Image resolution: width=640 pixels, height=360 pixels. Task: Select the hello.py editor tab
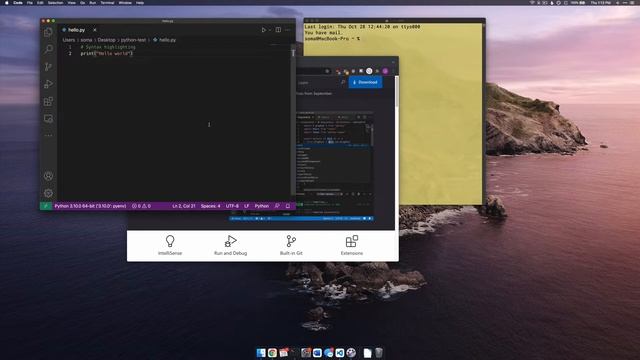coord(77,30)
